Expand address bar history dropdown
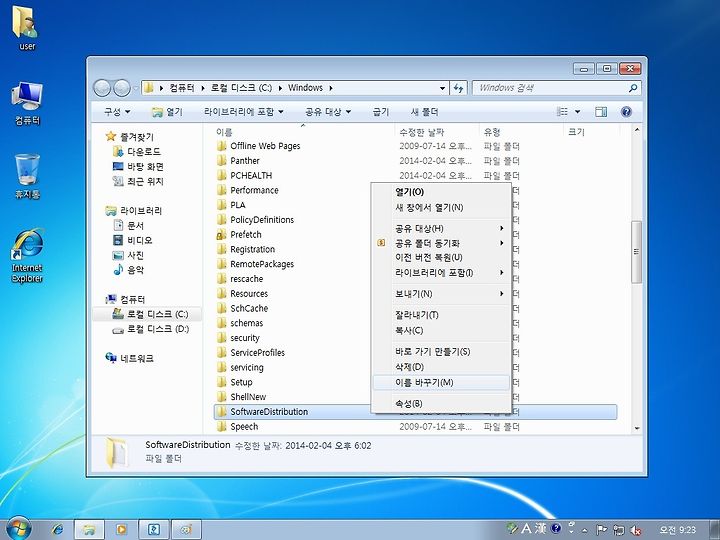 point(442,88)
